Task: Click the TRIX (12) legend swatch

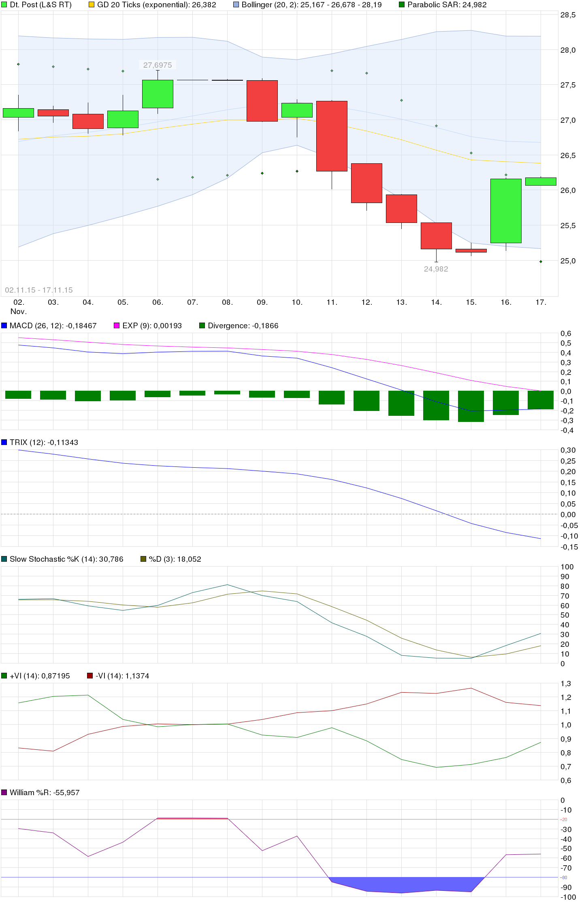Action: (x=4, y=442)
